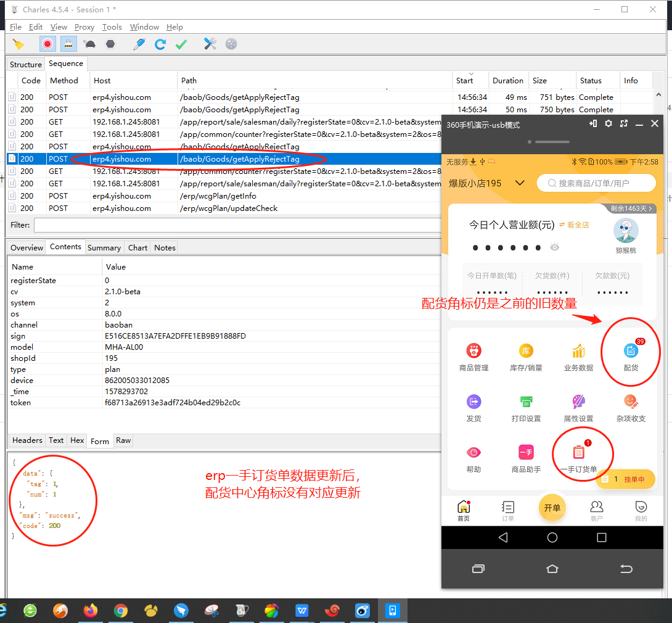
Task: Open 属性设置 in the phone app
Action: 578,408
